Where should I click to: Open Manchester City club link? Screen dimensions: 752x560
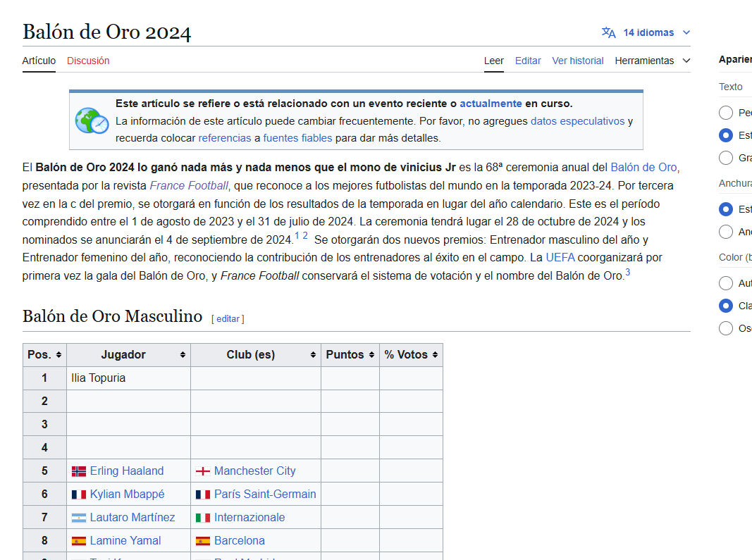click(254, 471)
